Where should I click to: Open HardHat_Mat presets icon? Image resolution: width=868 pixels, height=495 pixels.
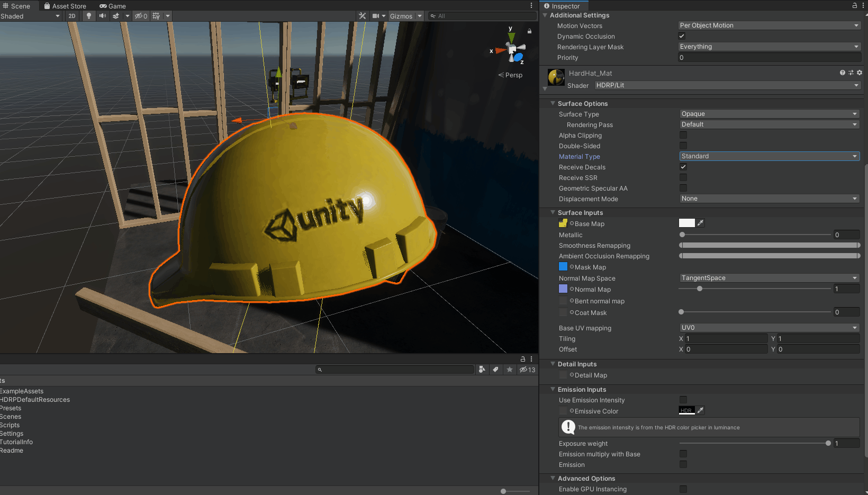pyautogui.click(x=851, y=73)
